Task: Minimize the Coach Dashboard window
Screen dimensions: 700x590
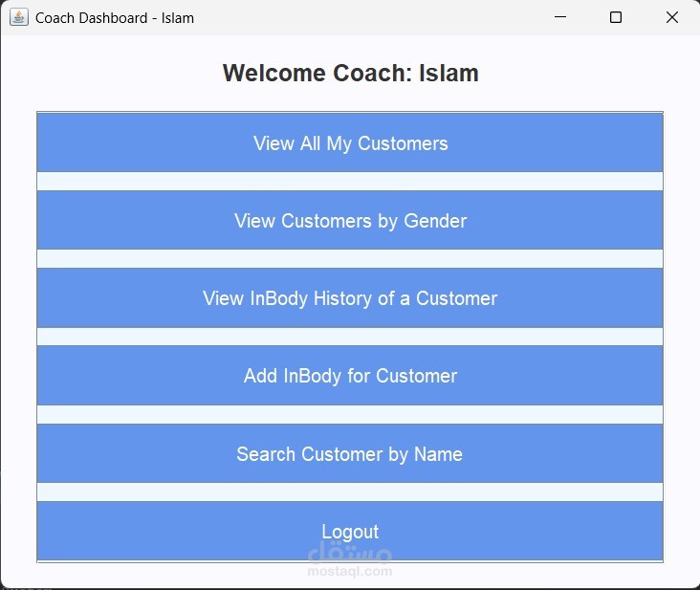Action: 560,17
